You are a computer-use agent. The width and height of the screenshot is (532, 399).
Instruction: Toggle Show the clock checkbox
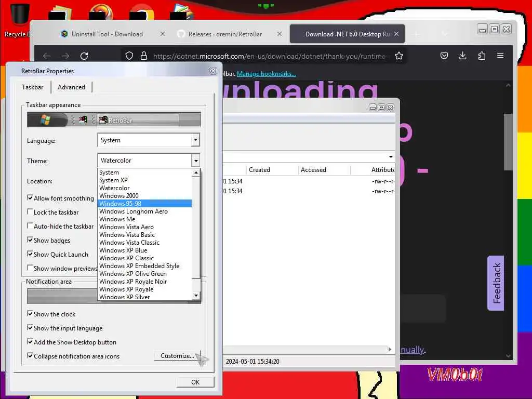pyautogui.click(x=30, y=314)
